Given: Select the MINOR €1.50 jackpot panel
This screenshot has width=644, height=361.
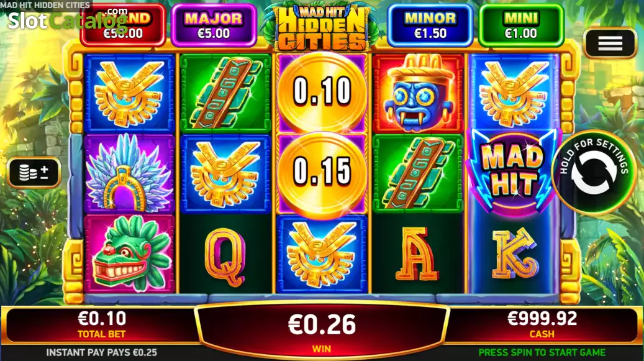Looking at the screenshot, I should [430, 25].
